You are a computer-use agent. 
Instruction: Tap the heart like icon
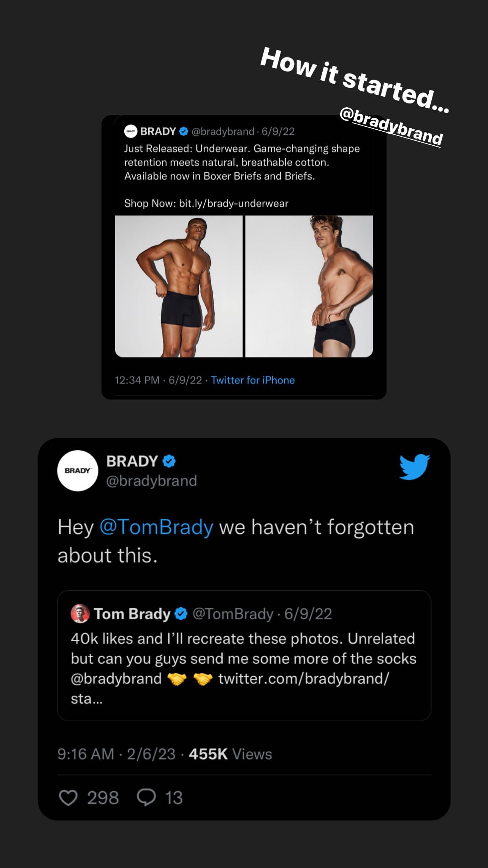[68, 798]
